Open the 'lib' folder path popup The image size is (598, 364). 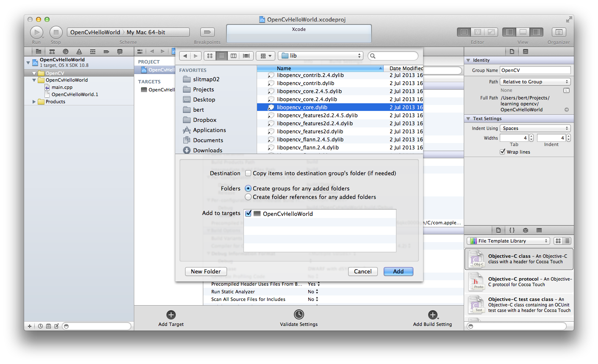pos(321,56)
